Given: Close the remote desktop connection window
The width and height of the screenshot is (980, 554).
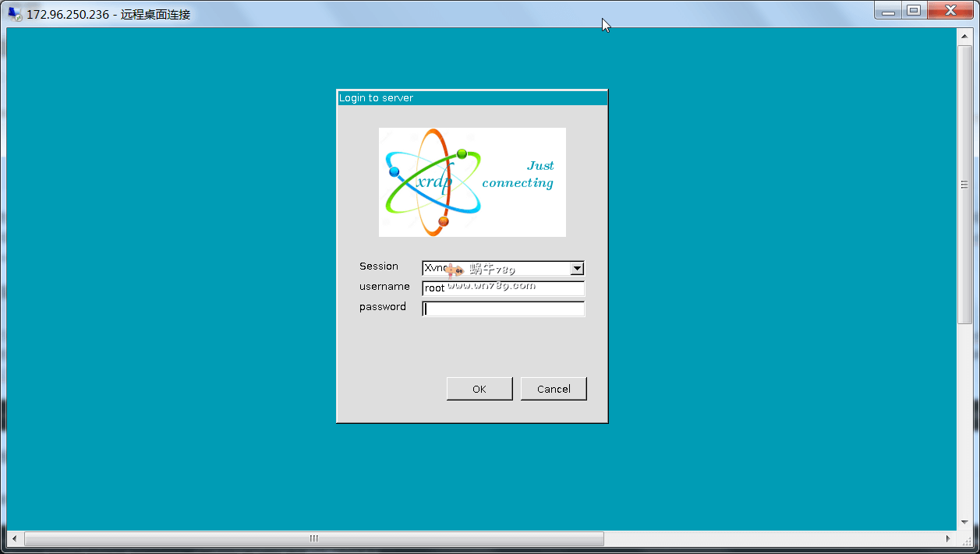Looking at the screenshot, I should tap(950, 11).
